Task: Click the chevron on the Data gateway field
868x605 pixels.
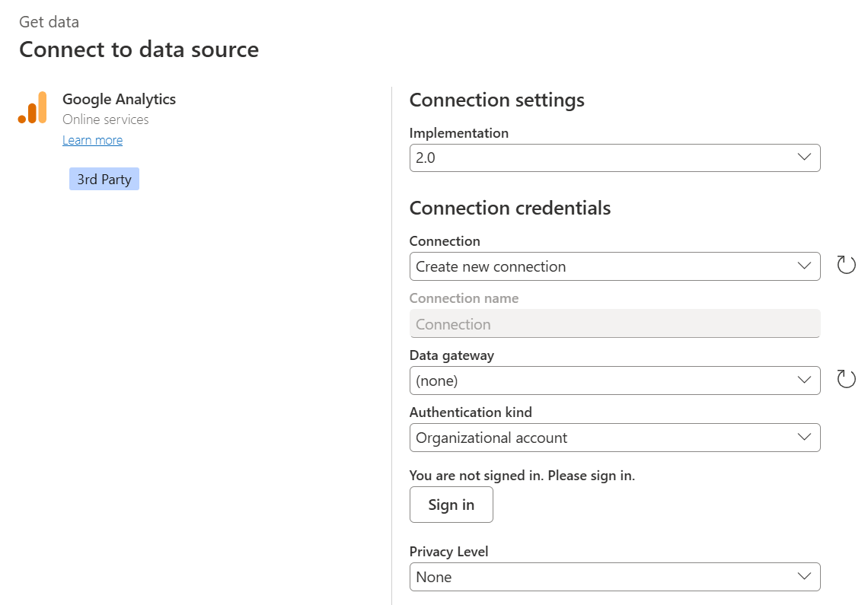Action: pyautogui.click(x=804, y=380)
